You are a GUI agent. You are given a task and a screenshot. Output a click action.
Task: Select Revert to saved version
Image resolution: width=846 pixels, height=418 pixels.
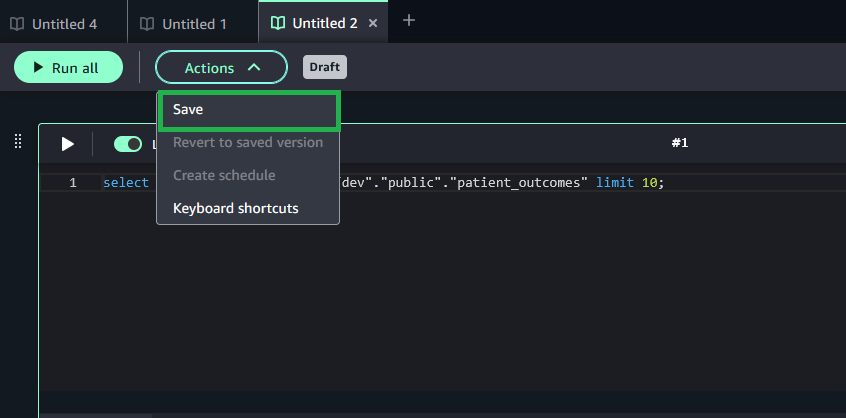click(x=248, y=143)
